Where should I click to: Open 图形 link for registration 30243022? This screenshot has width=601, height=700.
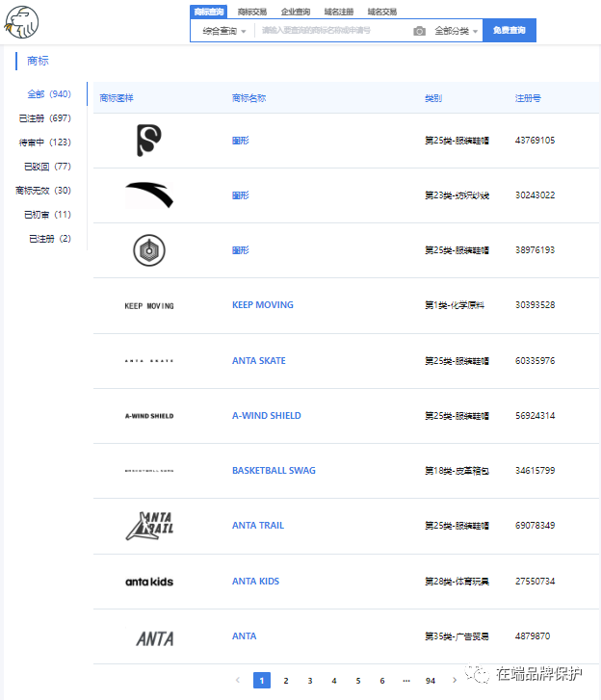(x=240, y=195)
